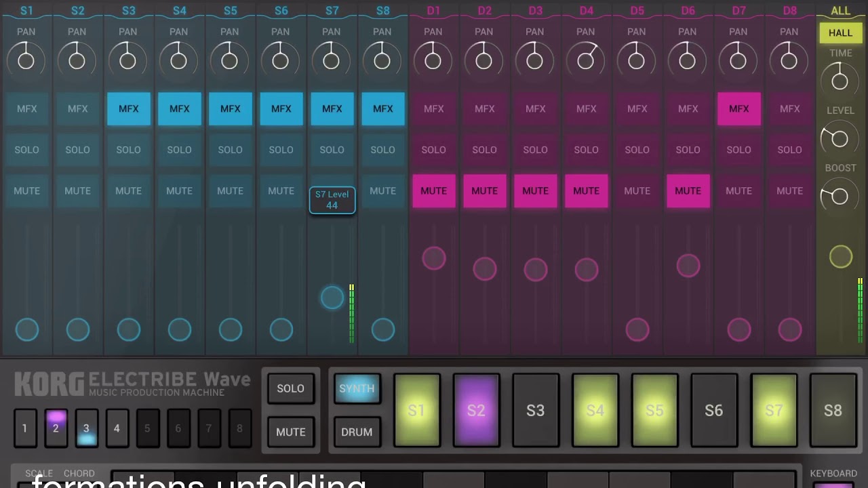Tap the S8 synth part pad
This screenshot has width=868, height=488.
[833, 410]
